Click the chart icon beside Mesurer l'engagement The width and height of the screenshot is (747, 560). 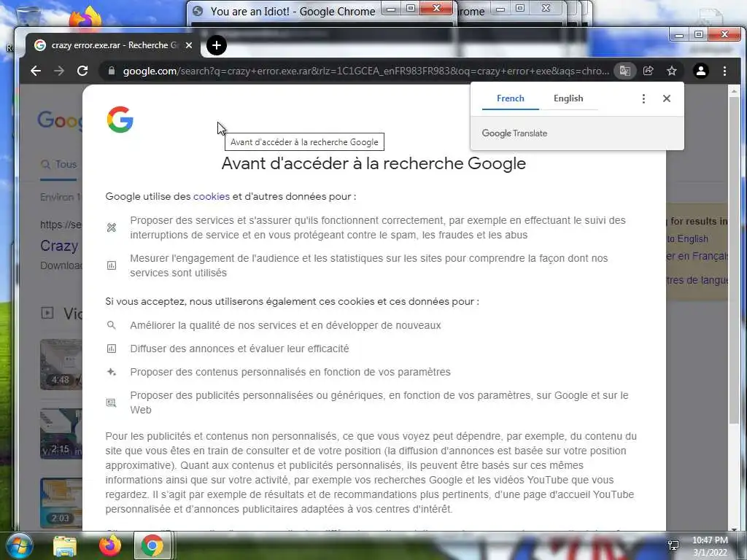click(112, 265)
